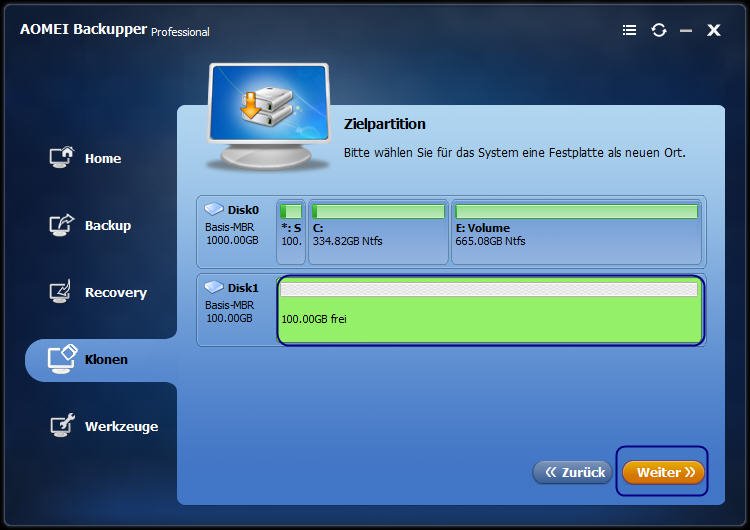
Task: Select the Klonen clone icon in sidebar
Action: (62, 359)
